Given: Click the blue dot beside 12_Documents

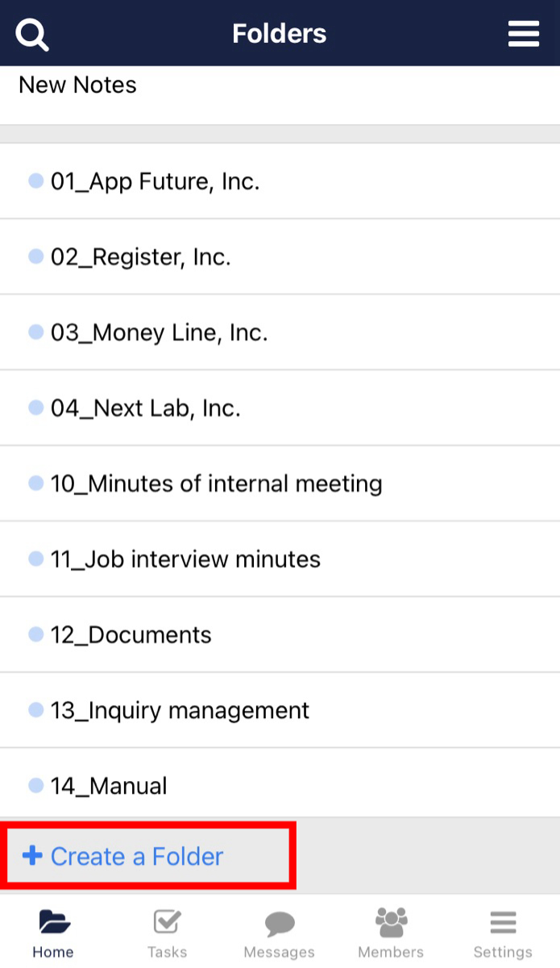Looking at the screenshot, I should 35,635.
